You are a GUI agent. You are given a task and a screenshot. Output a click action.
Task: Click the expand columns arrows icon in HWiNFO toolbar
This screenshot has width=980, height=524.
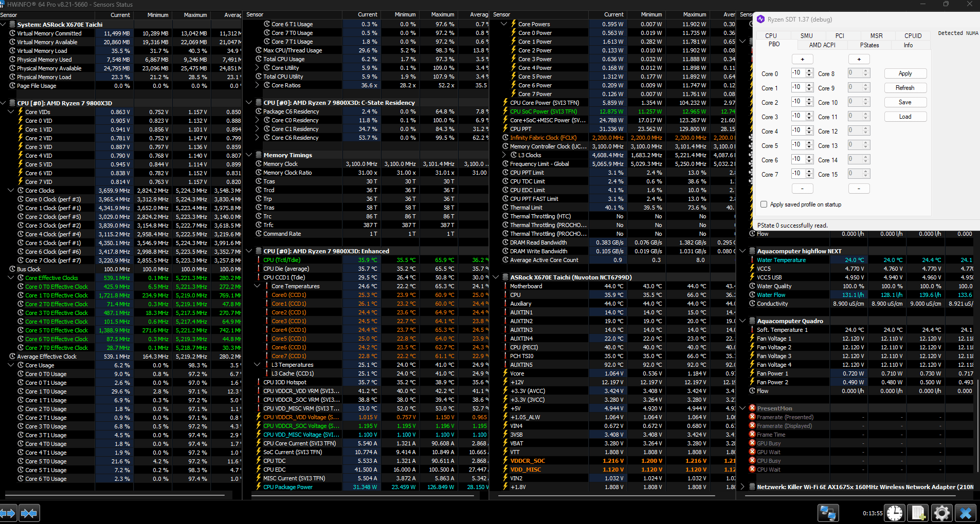(x=9, y=513)
